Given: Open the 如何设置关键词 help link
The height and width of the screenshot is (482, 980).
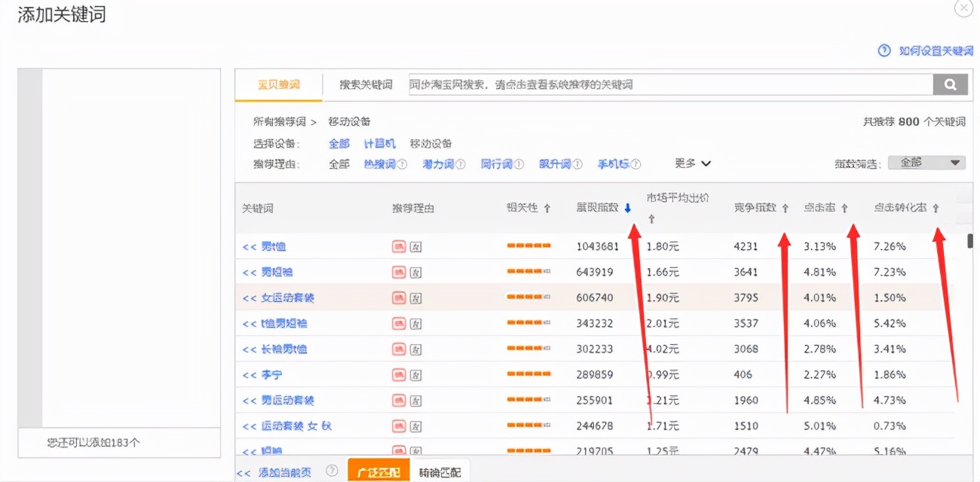Looking at the screenshot, I should tap(936, 50).
